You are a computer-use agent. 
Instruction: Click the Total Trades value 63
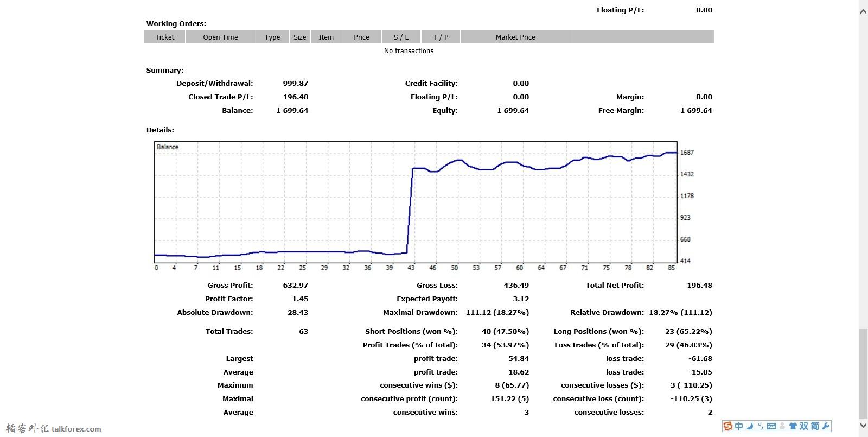coord(304,331)
